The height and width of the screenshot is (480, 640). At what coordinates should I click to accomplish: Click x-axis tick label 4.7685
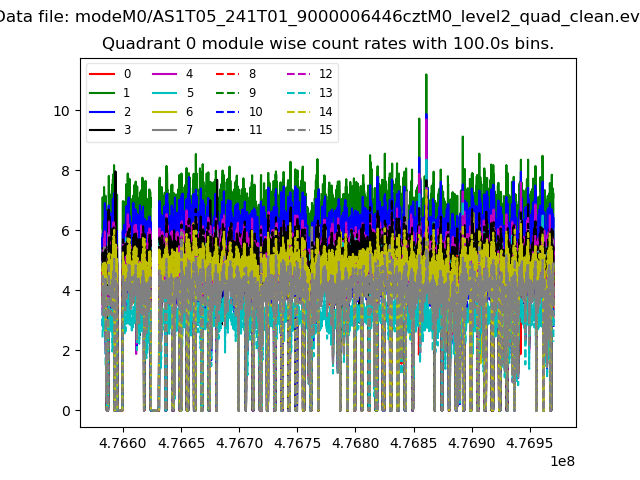coord(414,443)
